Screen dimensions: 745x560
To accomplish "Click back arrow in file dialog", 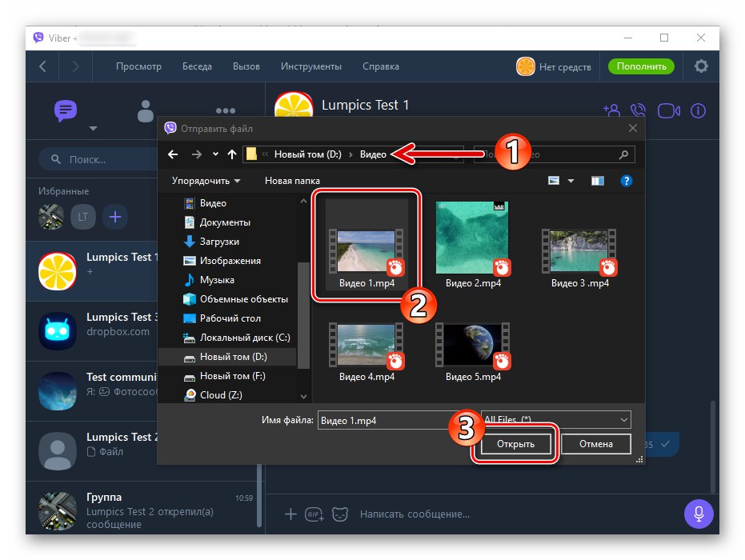I will 173,154.
